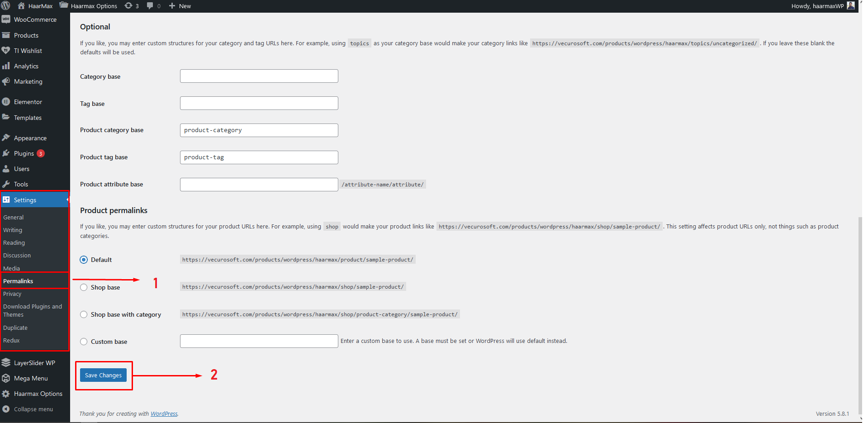Click in the Tag base input field
This screenshot has width=868, height=423.
259,103
